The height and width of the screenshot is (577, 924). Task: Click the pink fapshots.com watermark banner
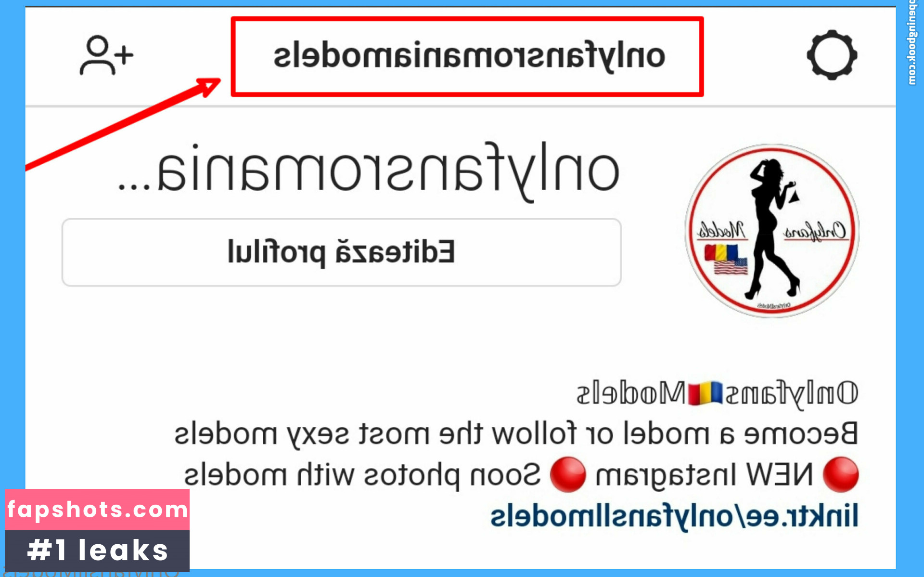(x=97, y=510)
